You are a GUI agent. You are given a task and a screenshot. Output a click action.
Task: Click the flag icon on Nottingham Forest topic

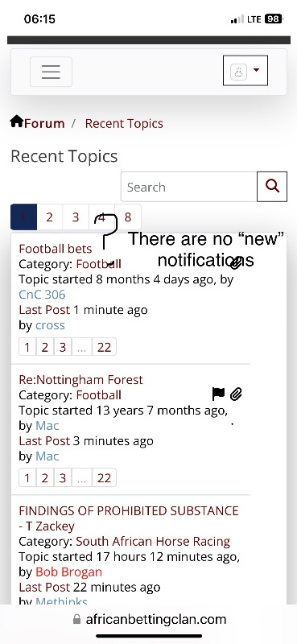point(219,394)
